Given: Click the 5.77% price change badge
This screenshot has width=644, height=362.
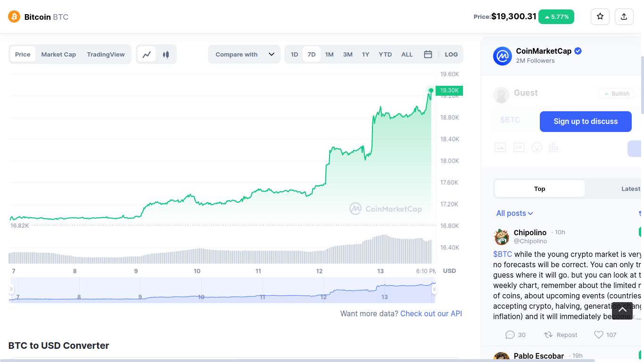Looking at the screenshot, I should (x=556, y=17).
